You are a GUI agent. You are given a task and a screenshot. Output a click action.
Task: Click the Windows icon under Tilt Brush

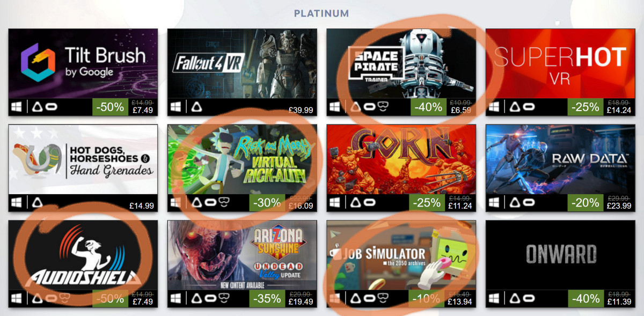18,107
